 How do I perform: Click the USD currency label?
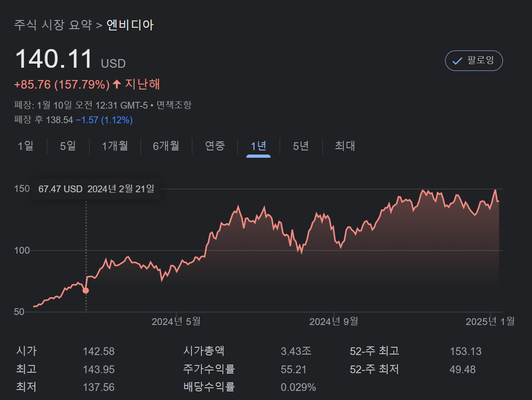click(113, 64)
